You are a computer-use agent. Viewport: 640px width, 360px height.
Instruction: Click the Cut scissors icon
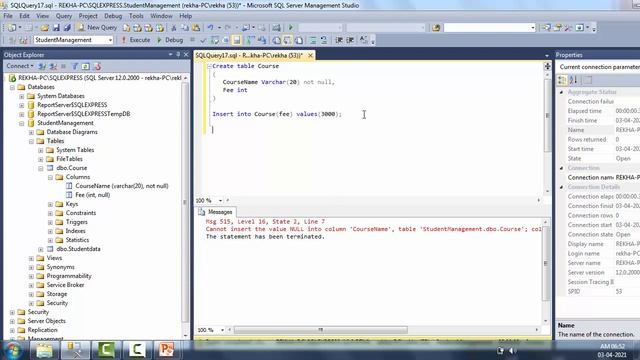pyautogui.click(x=173, y=28)
